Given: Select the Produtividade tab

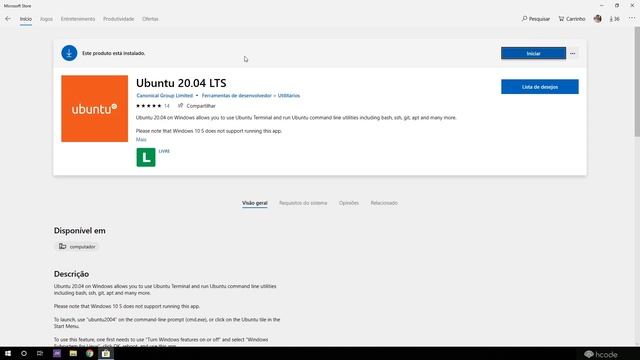Looking at the screenshot, I should (118, 19).
